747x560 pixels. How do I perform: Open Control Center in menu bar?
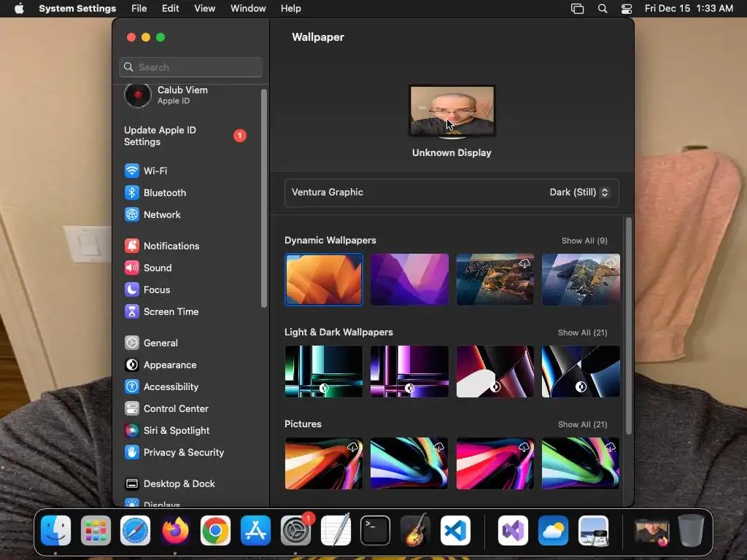coord(627,9)
